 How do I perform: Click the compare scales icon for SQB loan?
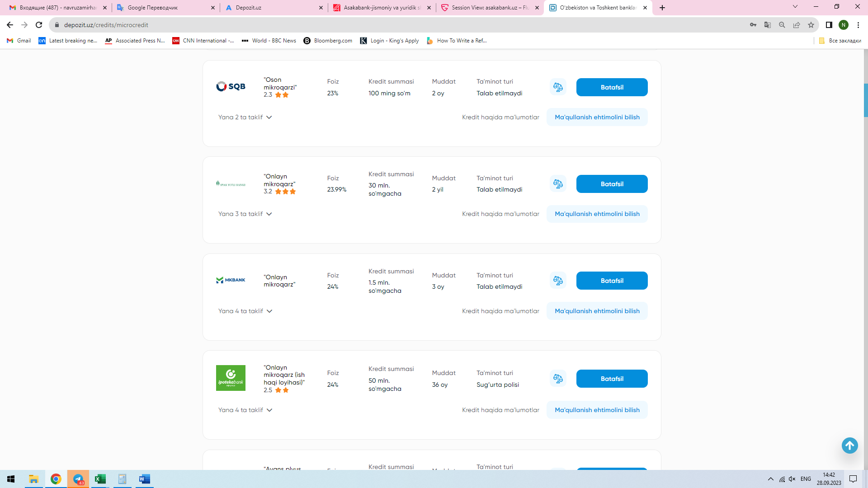[558, 87]
